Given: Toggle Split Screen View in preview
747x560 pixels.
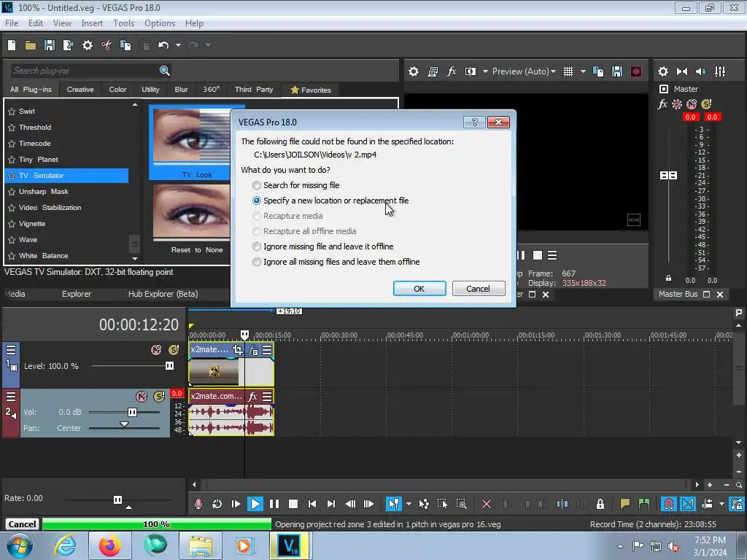Looking at the screenshot, I should tap(471, 71).
